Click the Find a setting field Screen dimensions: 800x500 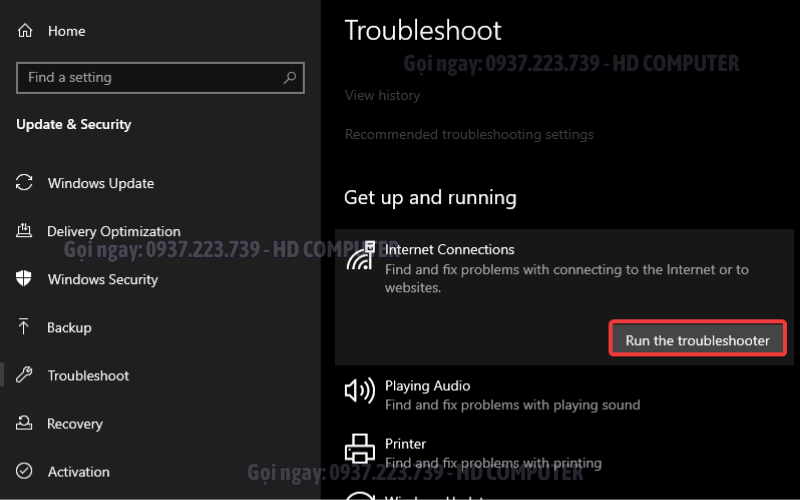pos(160,78)
